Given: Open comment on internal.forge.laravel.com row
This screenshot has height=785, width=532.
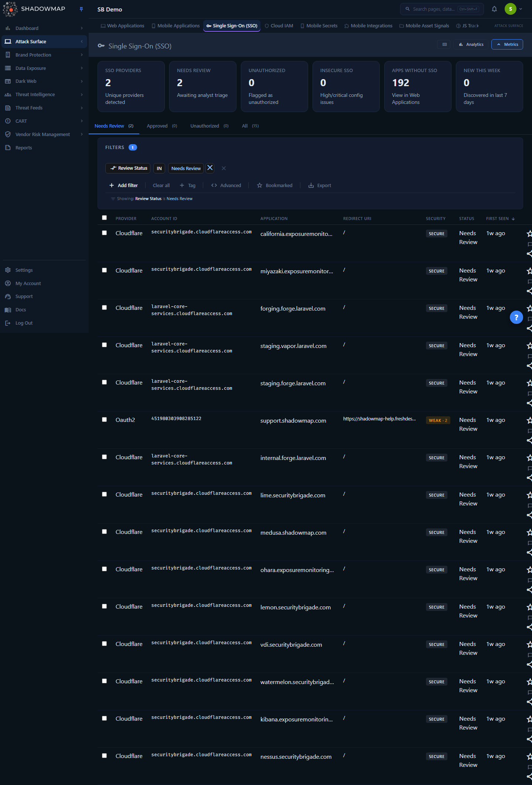Looking at the screenshot, I should pyautogui.click(x=530, y=468).
